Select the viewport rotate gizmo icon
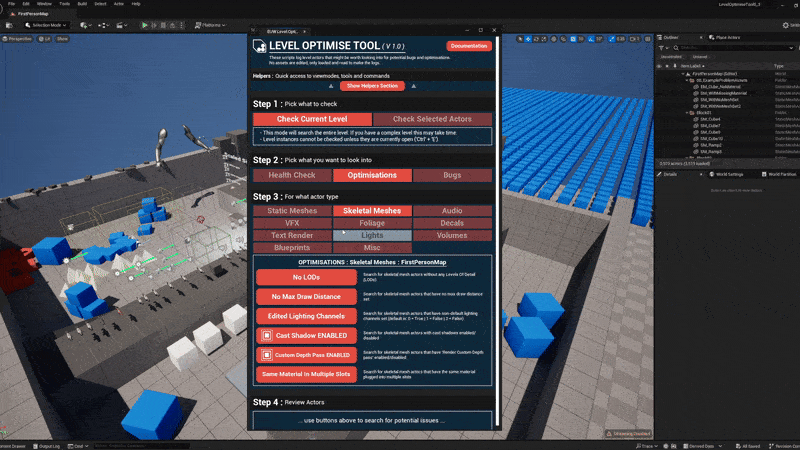 coord(536,39)
